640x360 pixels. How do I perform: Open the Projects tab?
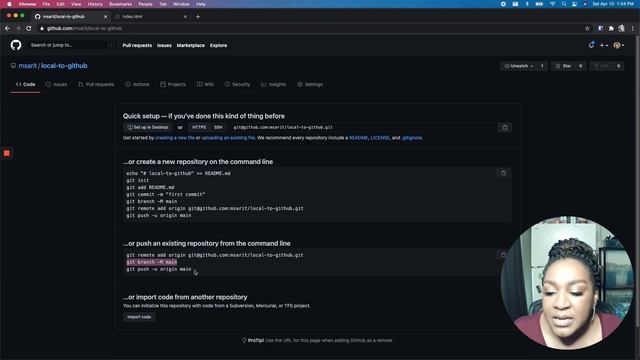[173, 84]
